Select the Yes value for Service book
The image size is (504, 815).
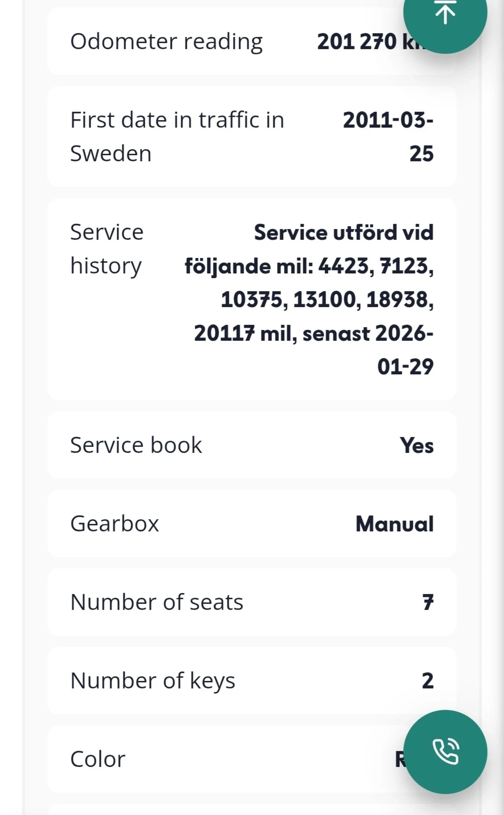pyautogui.click(x=417, y=445)
